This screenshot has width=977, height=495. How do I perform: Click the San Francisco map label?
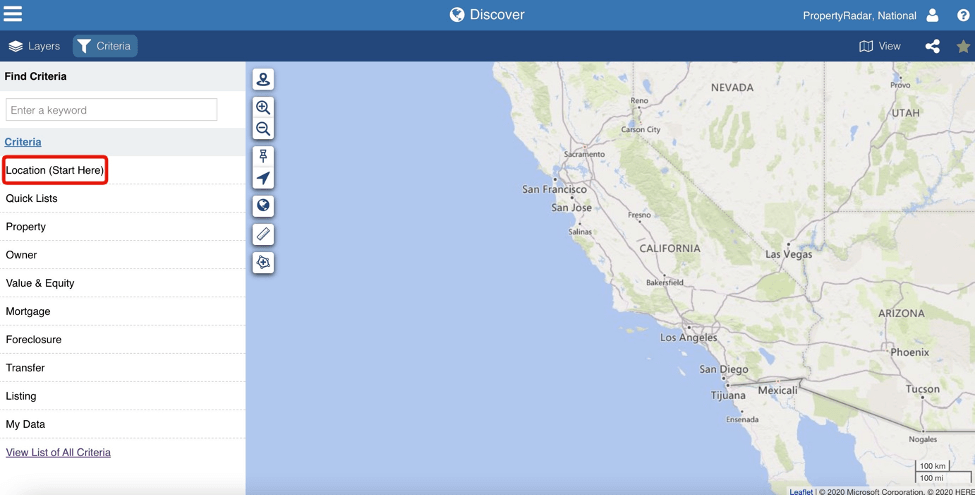pyautogui.click(x=555, y=190)
